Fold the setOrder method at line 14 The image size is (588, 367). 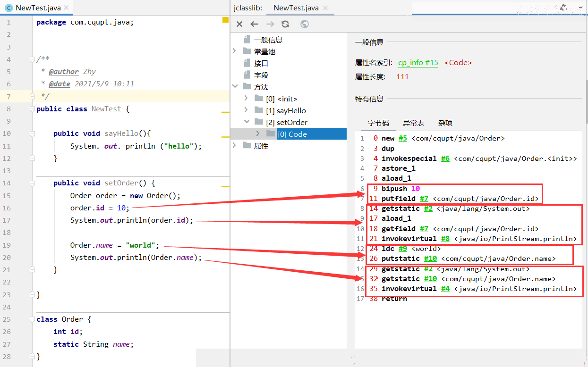coord(32,183)
